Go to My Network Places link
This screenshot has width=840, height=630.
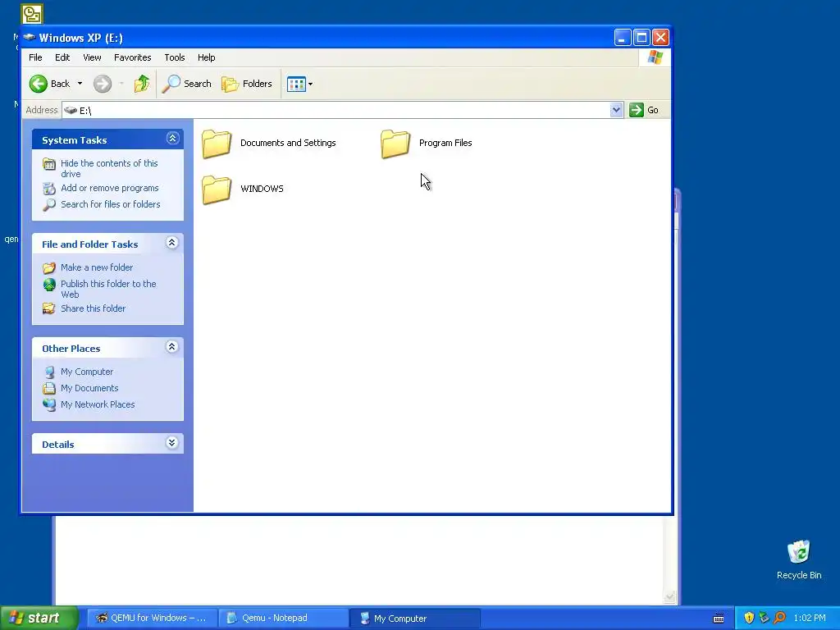coord(98,404)
